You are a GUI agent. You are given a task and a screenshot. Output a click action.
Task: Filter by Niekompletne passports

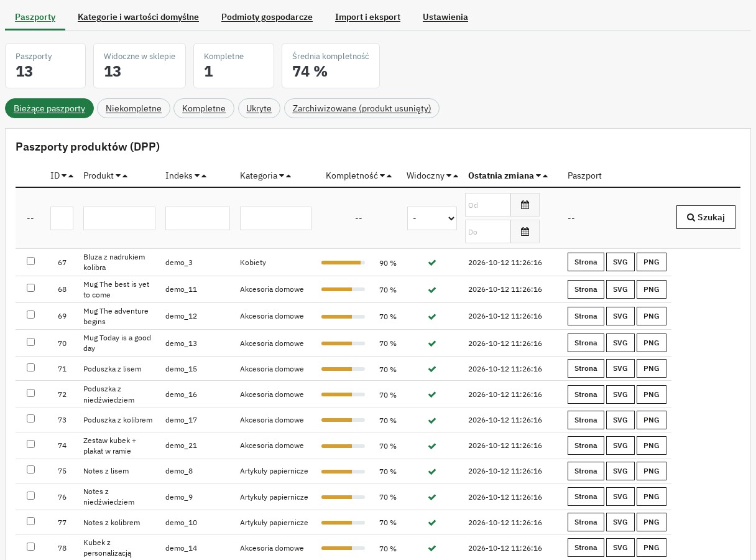[134, 108]
